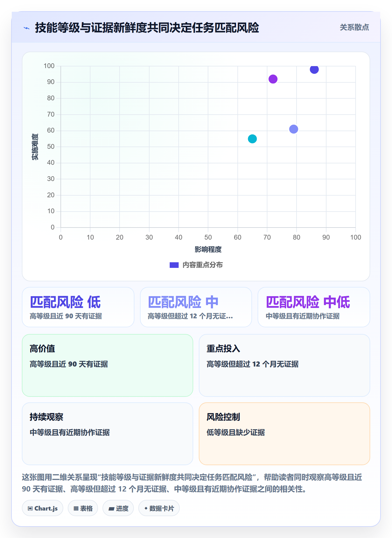The height and width of the screenshot is (538, 392).
Task: Click the legend color swatch for 内容重点分布
Action: (x=174, y=265)
